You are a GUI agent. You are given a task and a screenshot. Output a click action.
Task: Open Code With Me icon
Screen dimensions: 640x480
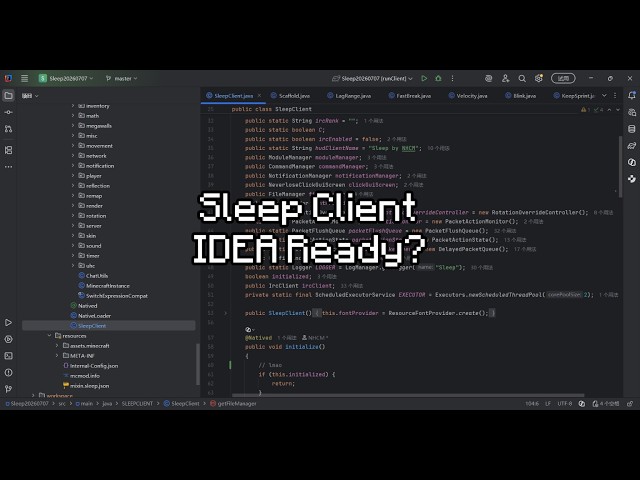point(505,78)
